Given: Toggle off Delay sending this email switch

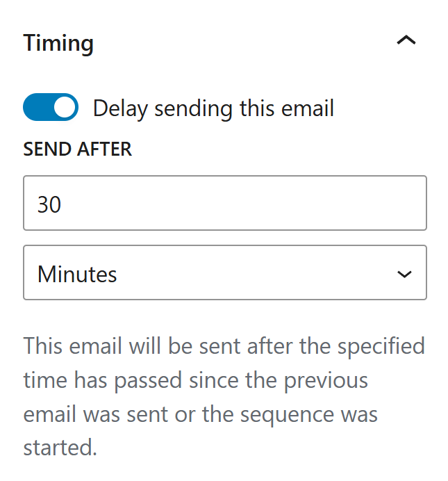Looking at the screenshot, I should (x=51, y=108).
